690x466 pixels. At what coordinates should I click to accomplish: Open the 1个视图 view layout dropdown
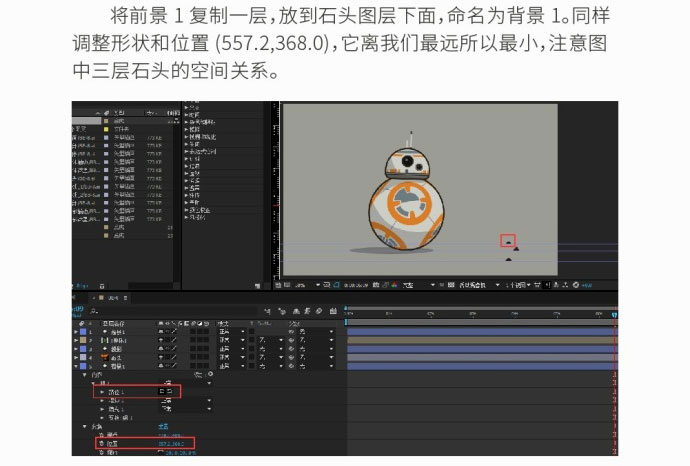518,285
